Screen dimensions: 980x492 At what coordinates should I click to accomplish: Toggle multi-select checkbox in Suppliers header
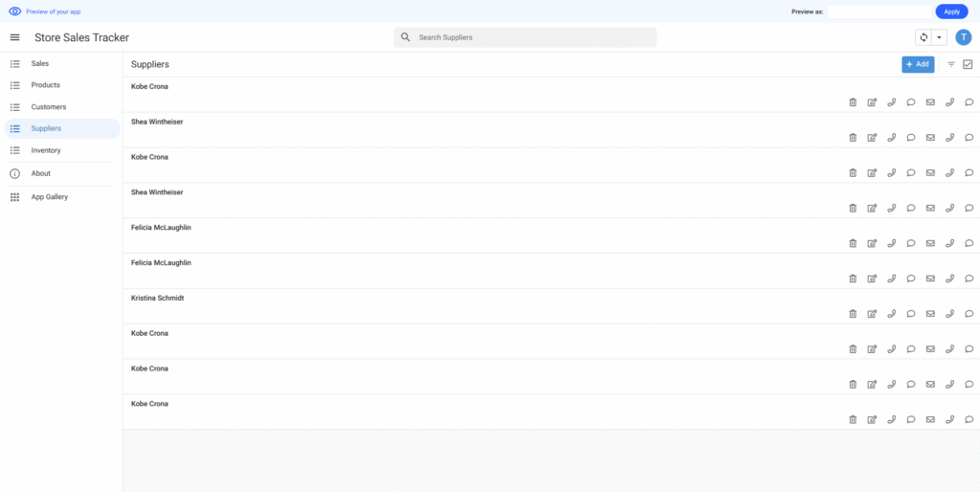[968, 64]
